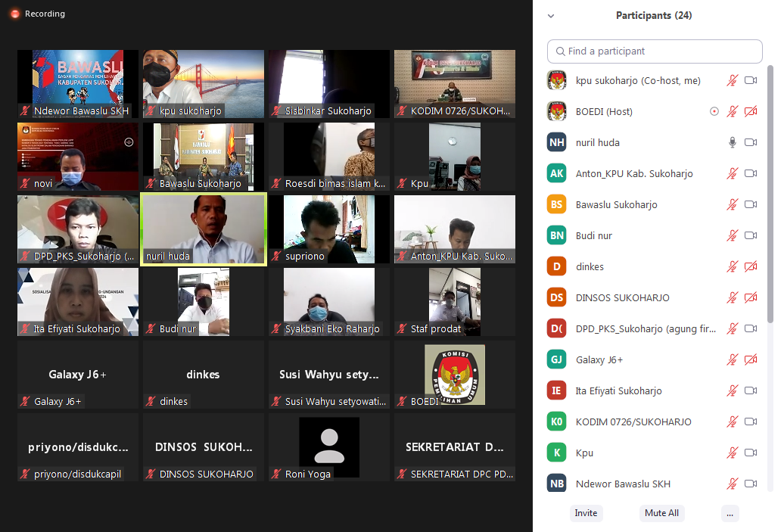
Task: Select Ita Efiyati Sukoharjo in participants list
Action: [618, 390]
